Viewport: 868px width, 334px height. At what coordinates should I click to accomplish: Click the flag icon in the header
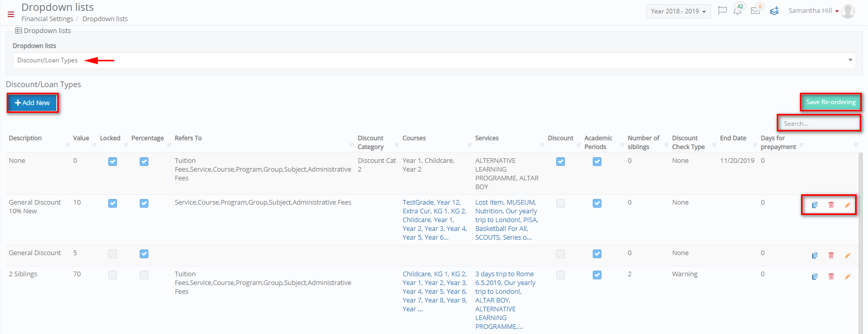(722, 11)
